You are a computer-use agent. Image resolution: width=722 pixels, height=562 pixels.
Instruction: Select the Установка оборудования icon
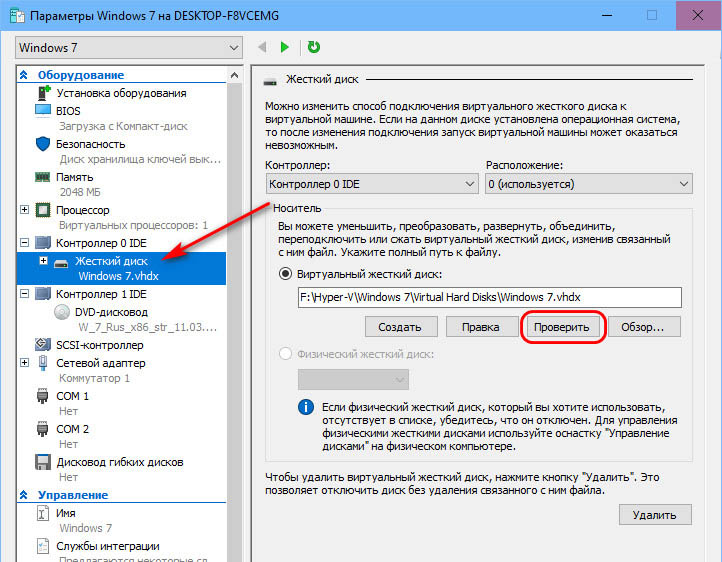click(43, 93)
